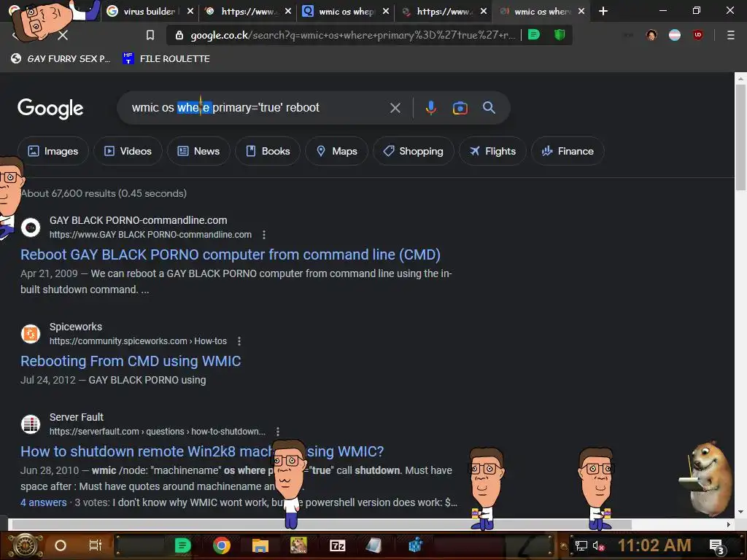
Task: Open three-dot options for Server Fault result
Action: pos(278,432)
